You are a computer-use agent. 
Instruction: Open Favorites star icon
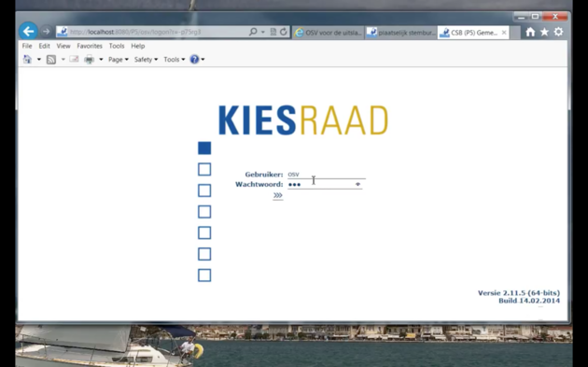tap(544, 33)
